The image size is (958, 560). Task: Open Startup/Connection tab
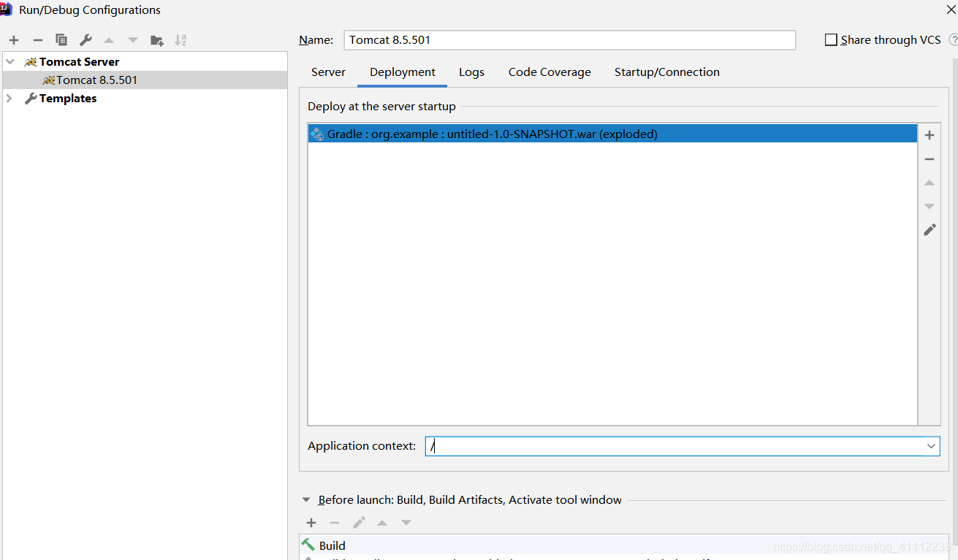point(666,72)
